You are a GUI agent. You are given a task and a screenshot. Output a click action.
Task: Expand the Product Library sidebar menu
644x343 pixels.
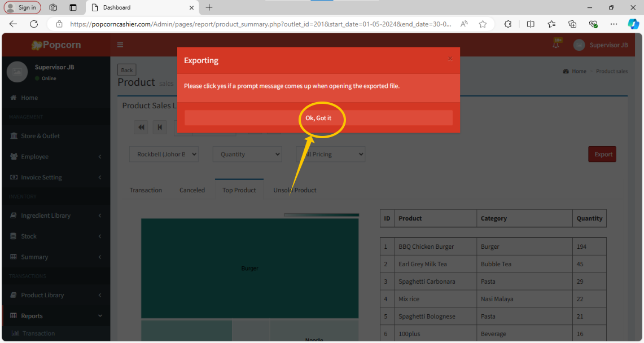(56, 295)
